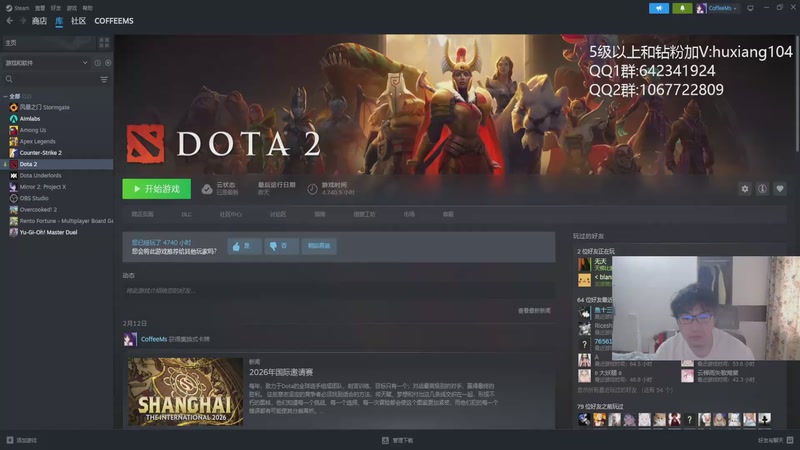Click the library search field

point(51,79)
